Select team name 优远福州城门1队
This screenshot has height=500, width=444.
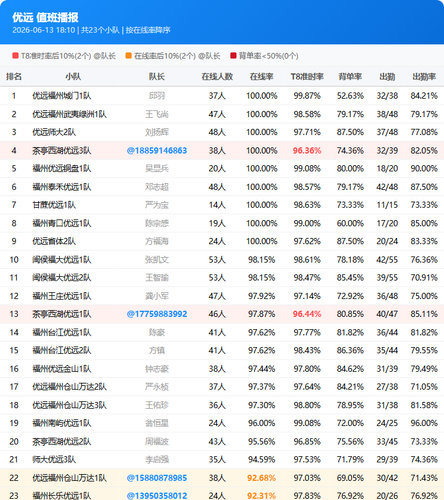[62, 96]
